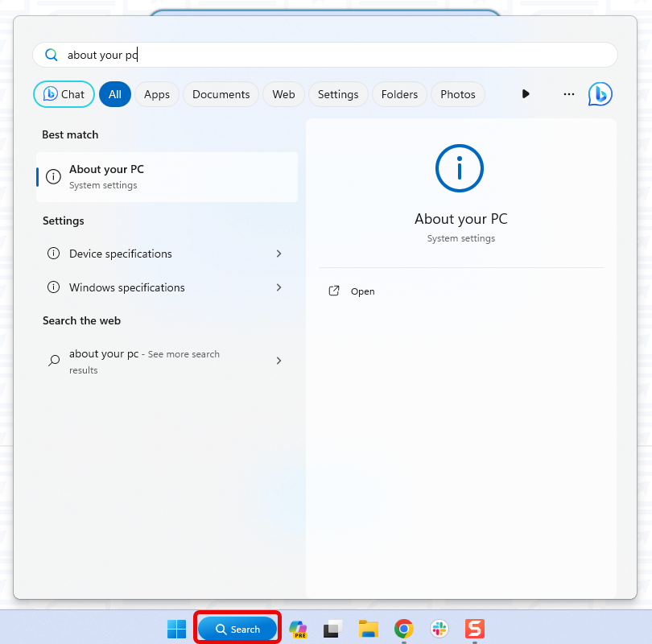Image resolution: width=652 pixels, height=644 pixels.
Task: Launch Google Chrome from the taskbar
Action: coord(403,629)
